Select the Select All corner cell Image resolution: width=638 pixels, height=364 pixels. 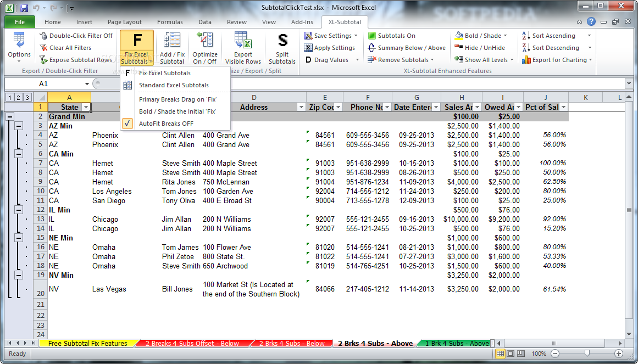[x=40, y=98]
